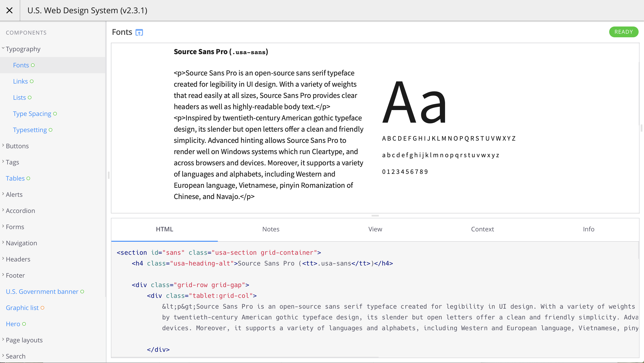This screenshot has height=363, width=644.
Task: Switch to the View tab
Action: pos(375,229)
